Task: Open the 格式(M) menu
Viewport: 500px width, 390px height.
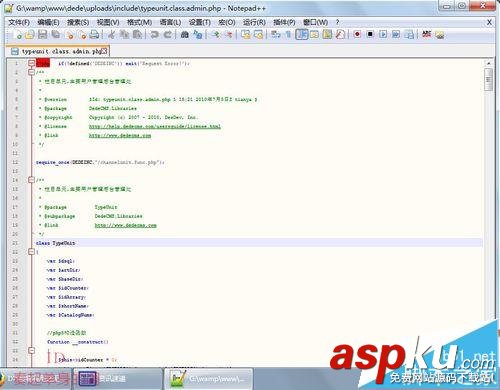Action: [139, 22]
